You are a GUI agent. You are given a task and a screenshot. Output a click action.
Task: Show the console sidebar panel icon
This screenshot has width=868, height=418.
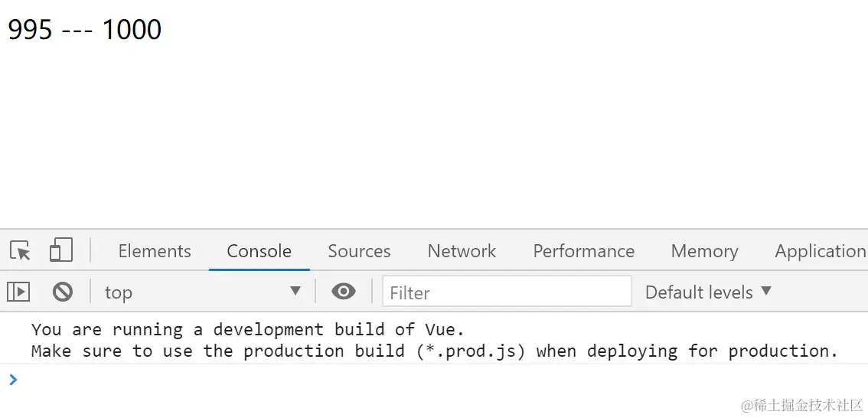[x=18, y=291]
